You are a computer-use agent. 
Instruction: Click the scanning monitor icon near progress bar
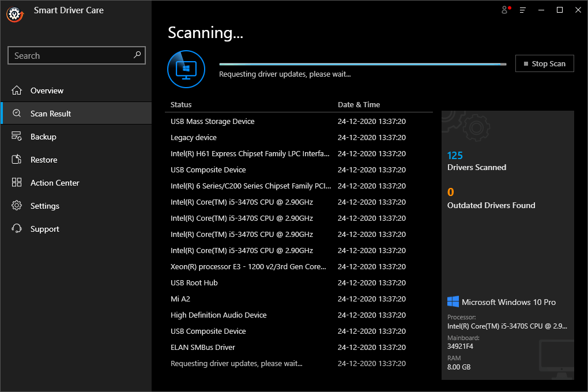click(x=186, y=69)
